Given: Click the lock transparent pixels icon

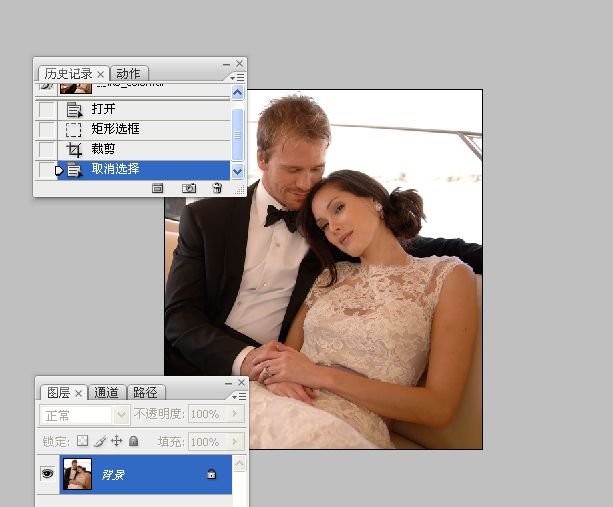Looking at the screenshot, I should click(x=83, y=441).
